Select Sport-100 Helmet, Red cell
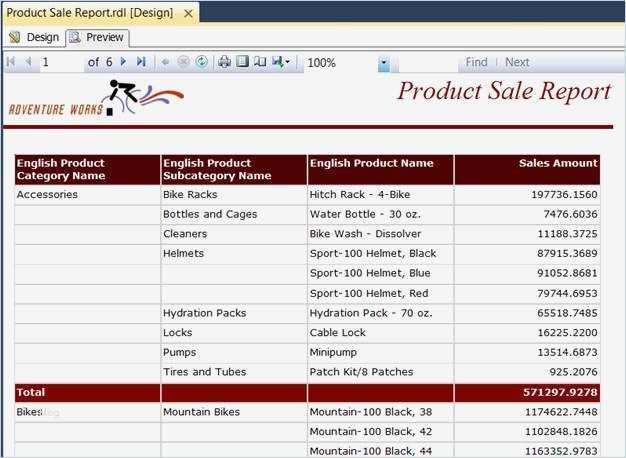 (380, 293)
